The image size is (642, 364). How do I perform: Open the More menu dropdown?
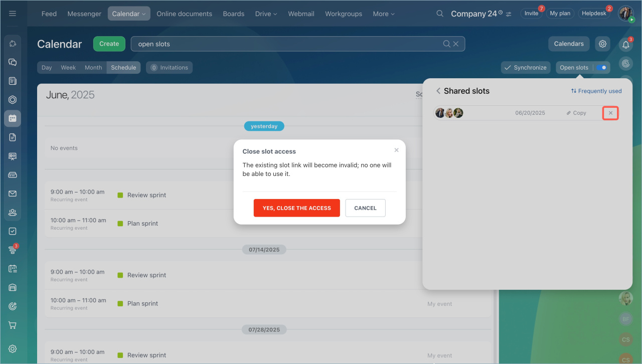383,14
